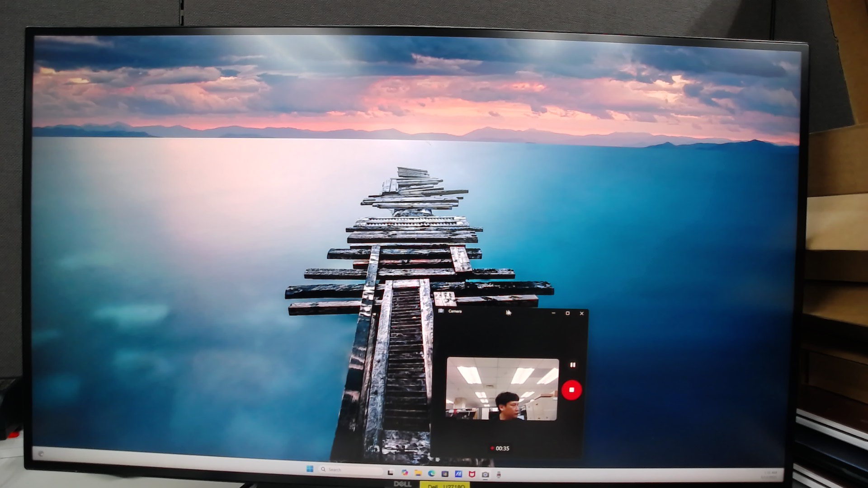
Task: Minimize the Camera window
Action: pyautogui.click(x=553, y=313)
